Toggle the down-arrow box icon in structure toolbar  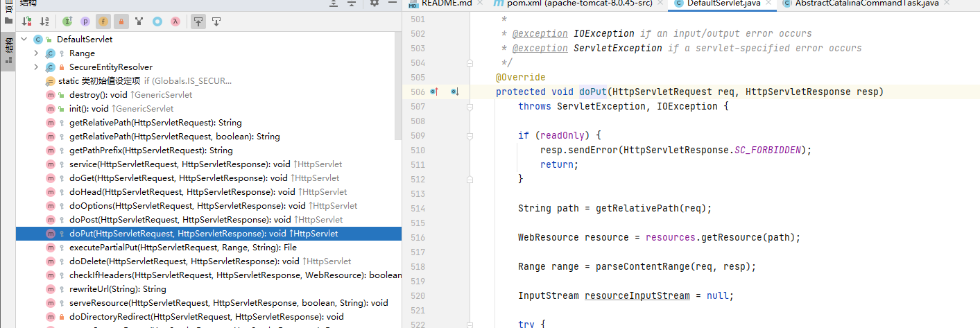(x=216, y=21)
